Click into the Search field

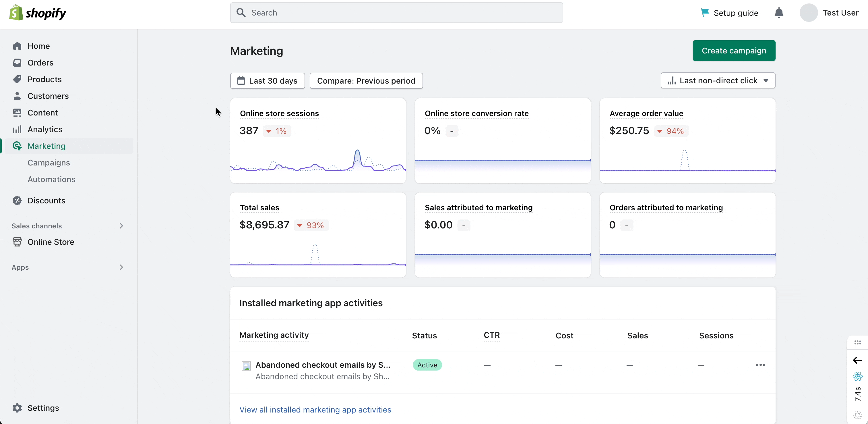(396, 13)
